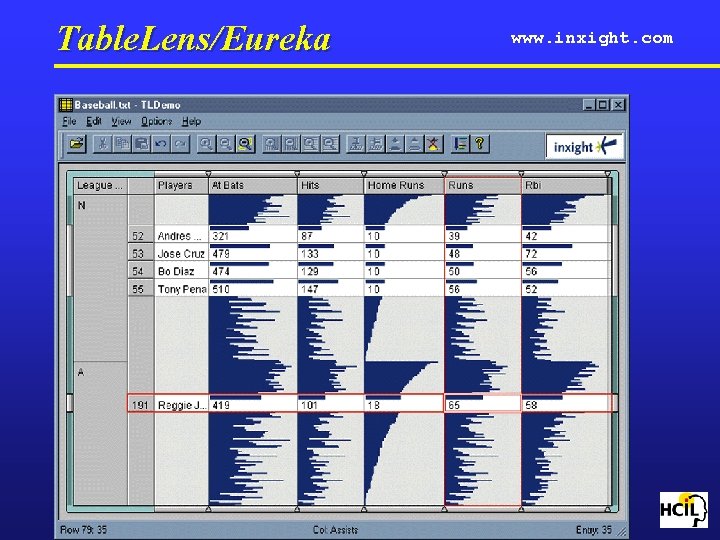Screen dimensions: 720x540
Task: Click the icon just left of red X icon
Action: (414, 144)
